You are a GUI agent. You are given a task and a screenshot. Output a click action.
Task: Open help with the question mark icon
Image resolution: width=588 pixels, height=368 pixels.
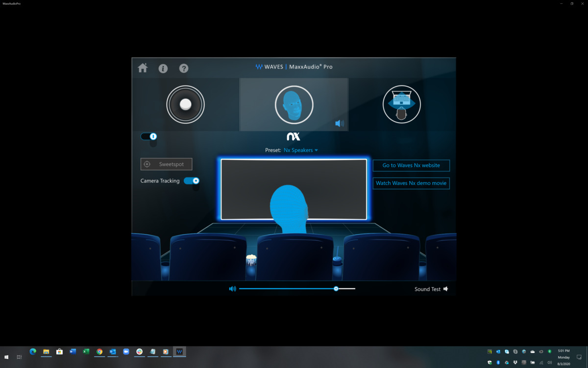pos(184,69)
